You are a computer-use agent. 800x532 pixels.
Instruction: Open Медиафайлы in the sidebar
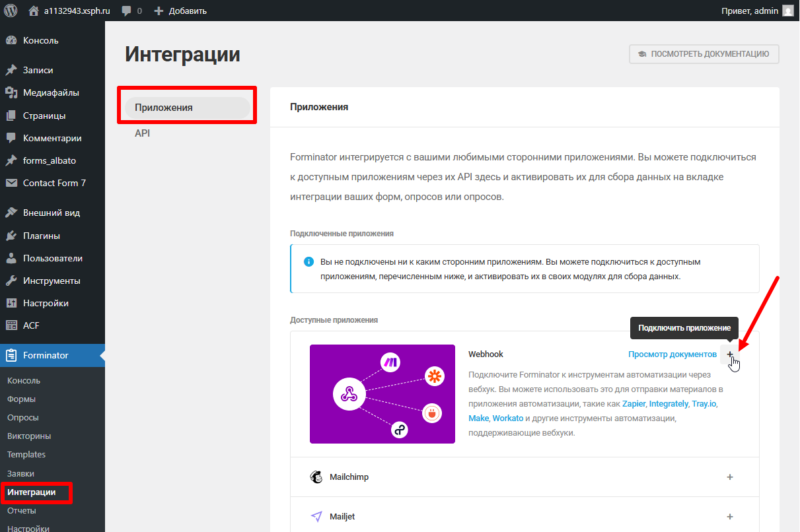pyautogui.click(x=51, y=92)
